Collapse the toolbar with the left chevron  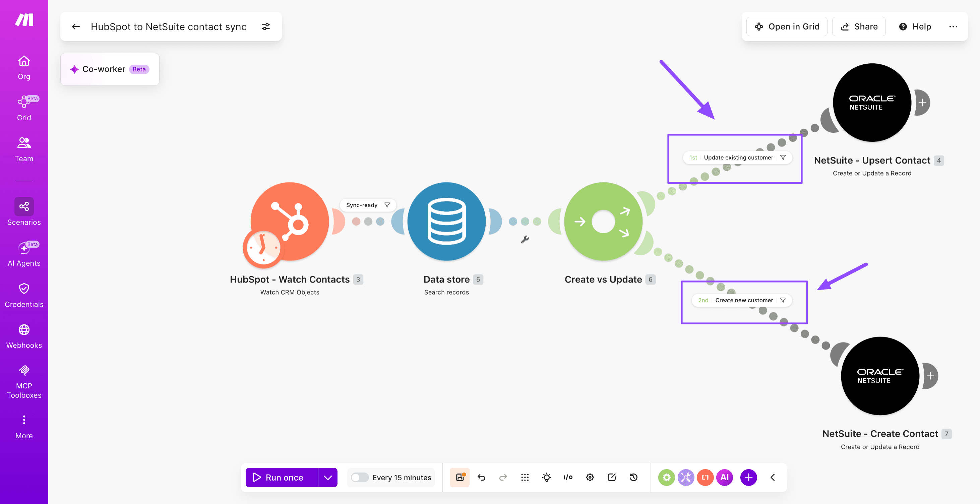click(x=773, y=478)
